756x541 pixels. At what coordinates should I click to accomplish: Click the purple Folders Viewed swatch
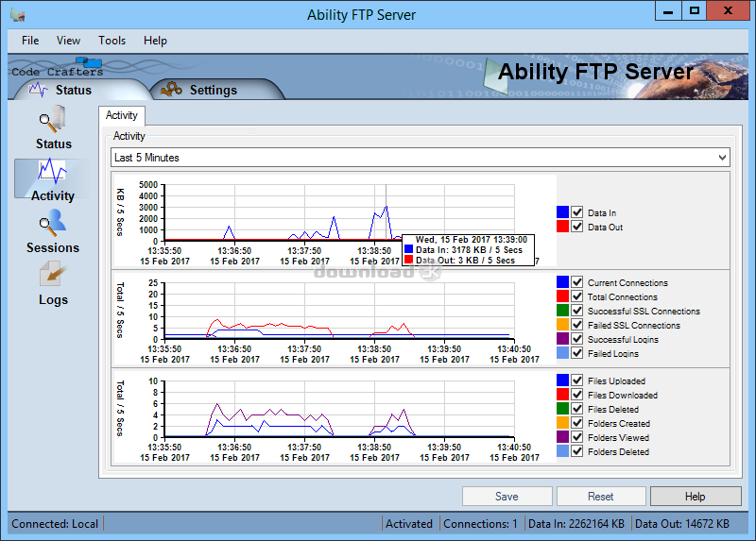pos(562,436)
